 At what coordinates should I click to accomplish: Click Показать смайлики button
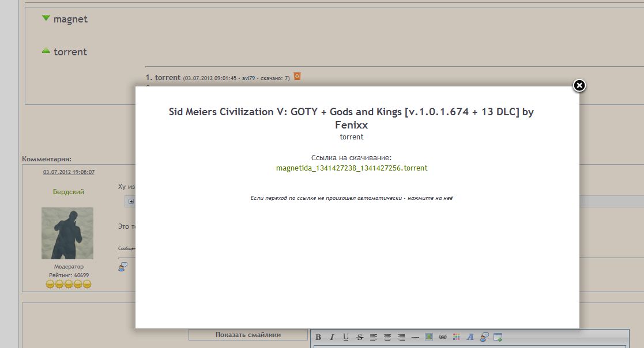click(x=248, y=334)
